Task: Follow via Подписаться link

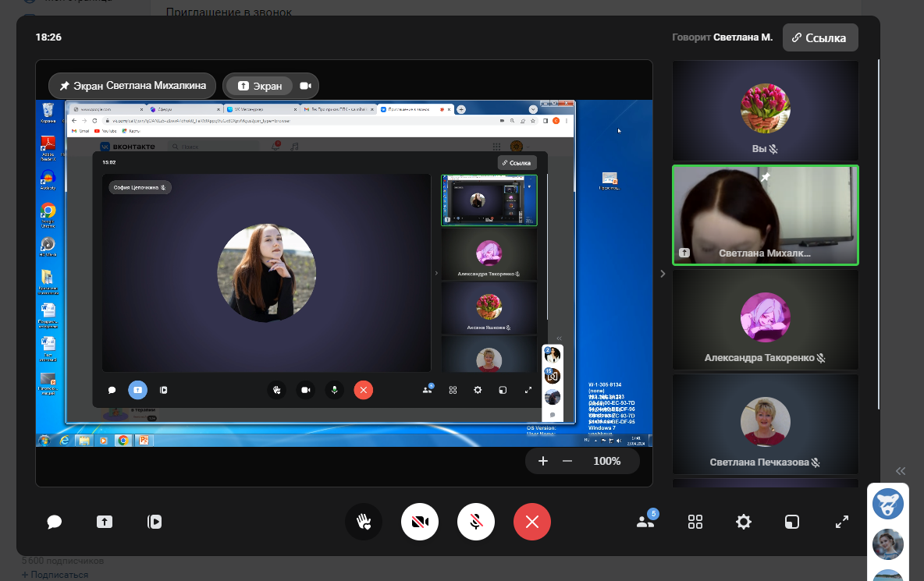Action: pos(55,575)
